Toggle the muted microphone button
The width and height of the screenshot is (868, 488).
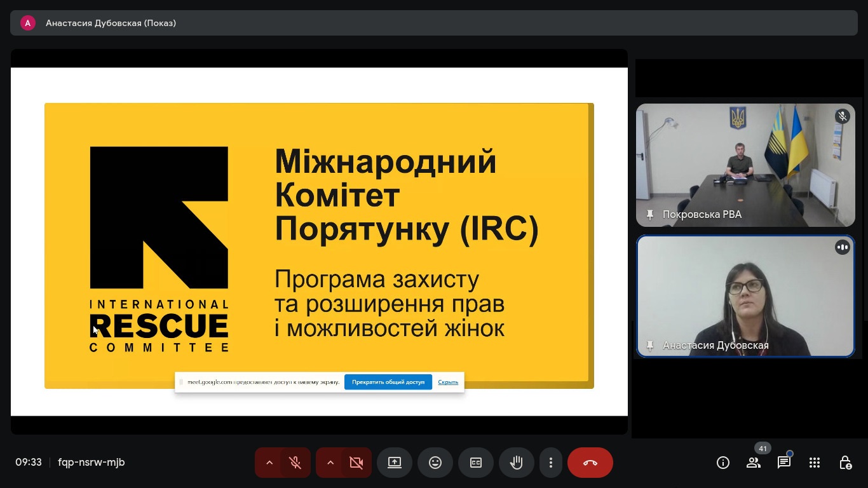click(295, 463)
